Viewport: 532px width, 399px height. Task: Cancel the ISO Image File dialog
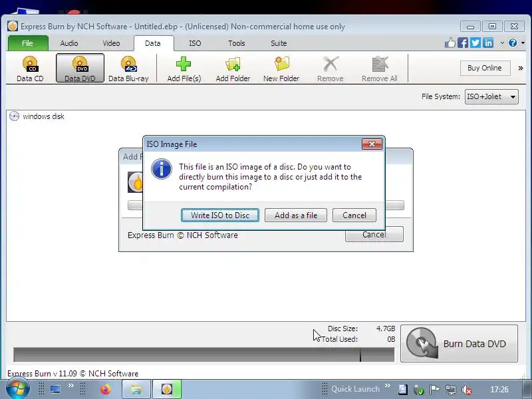point(354,215)
